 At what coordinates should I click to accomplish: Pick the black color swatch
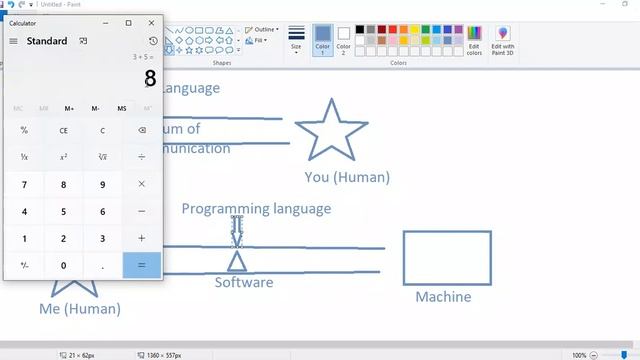coord(360,29)
